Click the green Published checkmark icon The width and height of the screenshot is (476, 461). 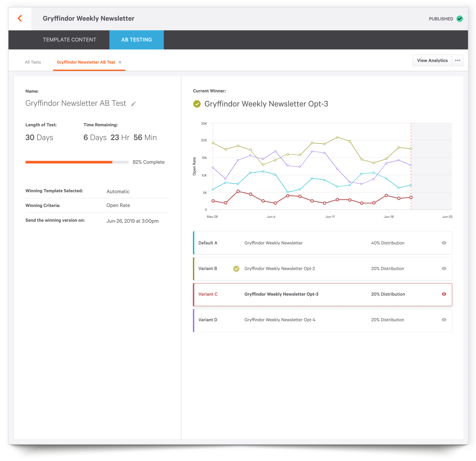pos(460,19)
